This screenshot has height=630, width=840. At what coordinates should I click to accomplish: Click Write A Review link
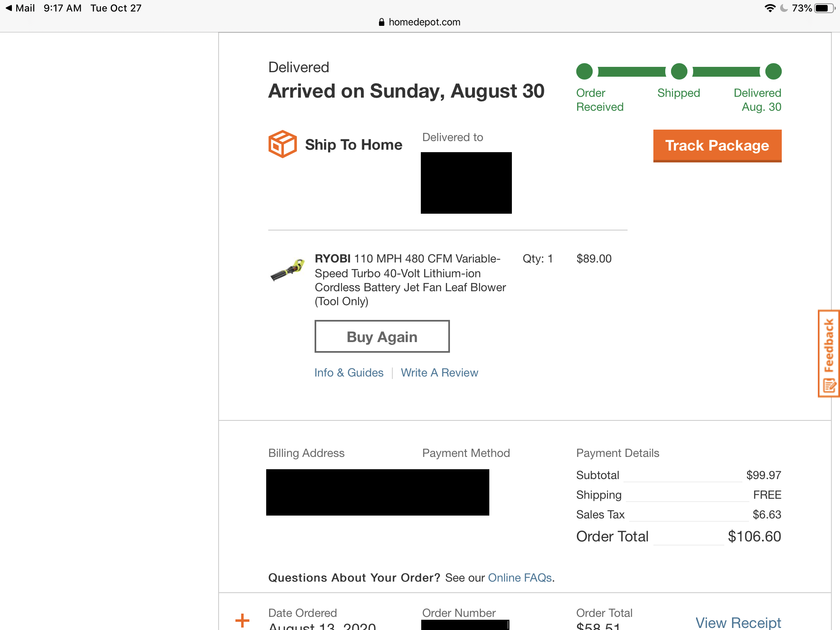pyautogui.click(x=439, y=372)
